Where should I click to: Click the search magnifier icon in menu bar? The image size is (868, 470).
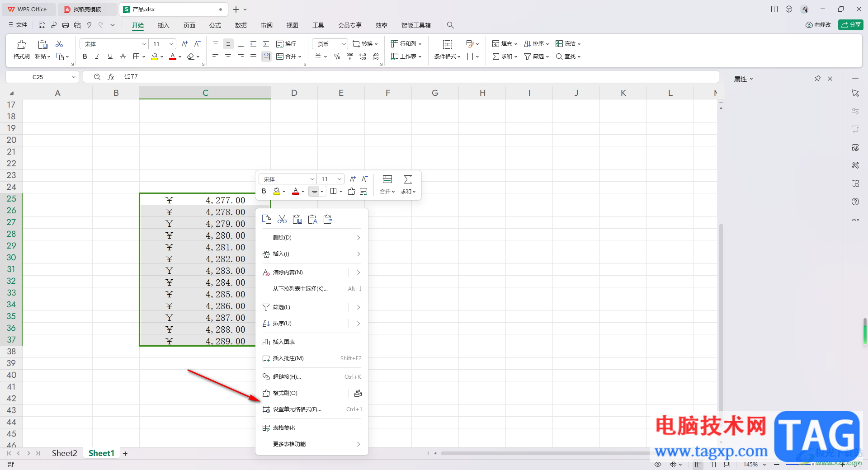pyautogui.click(x=450, y=25)
